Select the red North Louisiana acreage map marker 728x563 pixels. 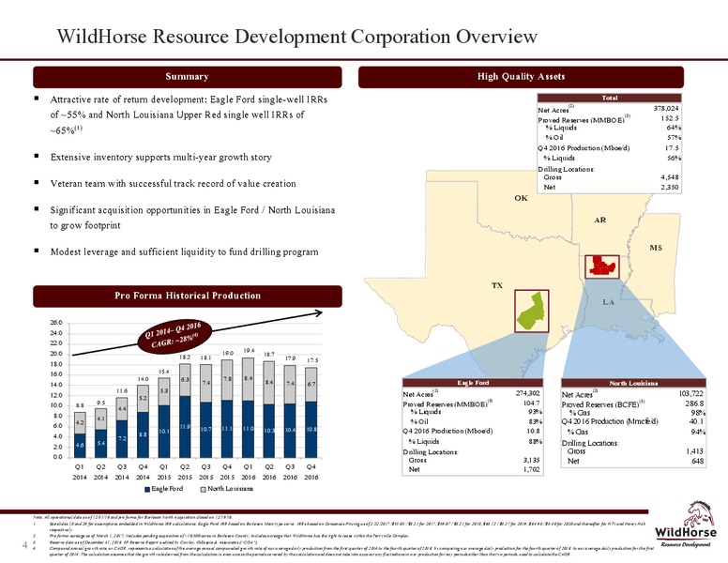[x=602, y=266]
